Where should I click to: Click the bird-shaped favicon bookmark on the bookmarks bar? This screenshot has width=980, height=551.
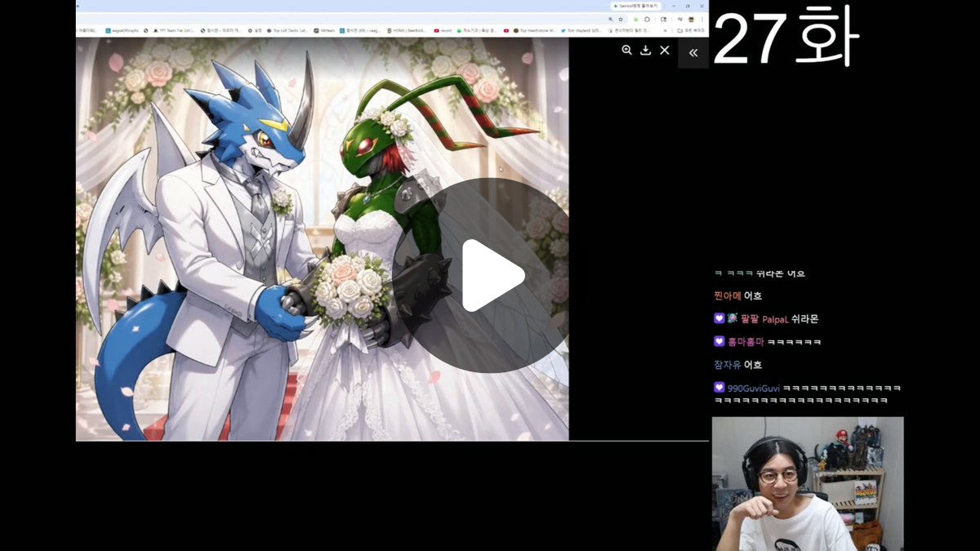click(563, 30)
